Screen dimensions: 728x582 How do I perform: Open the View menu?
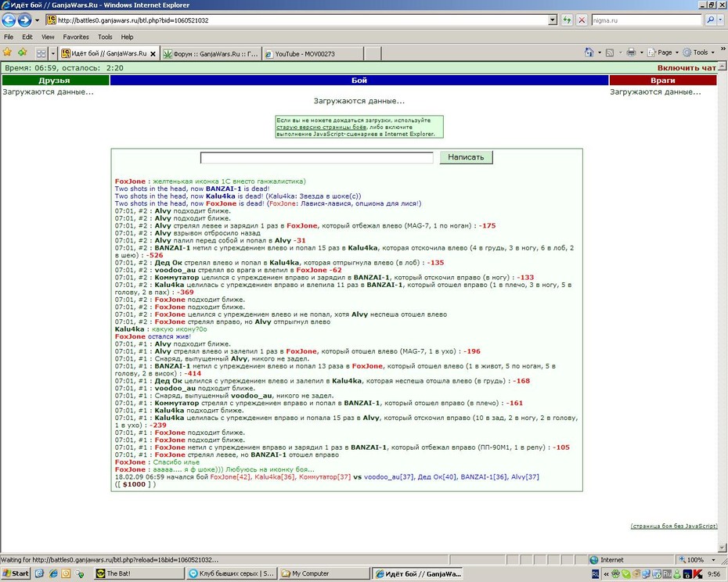coord(48,37)
